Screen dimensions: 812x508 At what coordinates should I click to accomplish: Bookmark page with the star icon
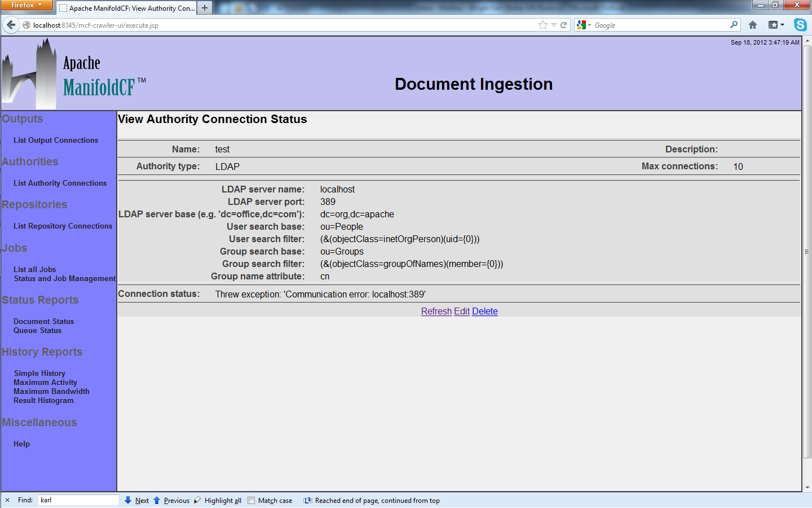tap(542, 25)
